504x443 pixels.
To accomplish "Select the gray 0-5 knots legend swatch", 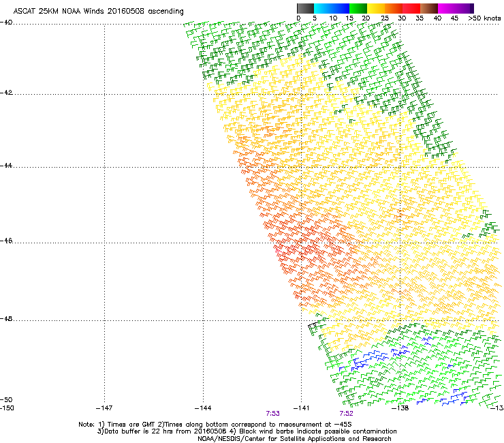I will pos(305,8).
